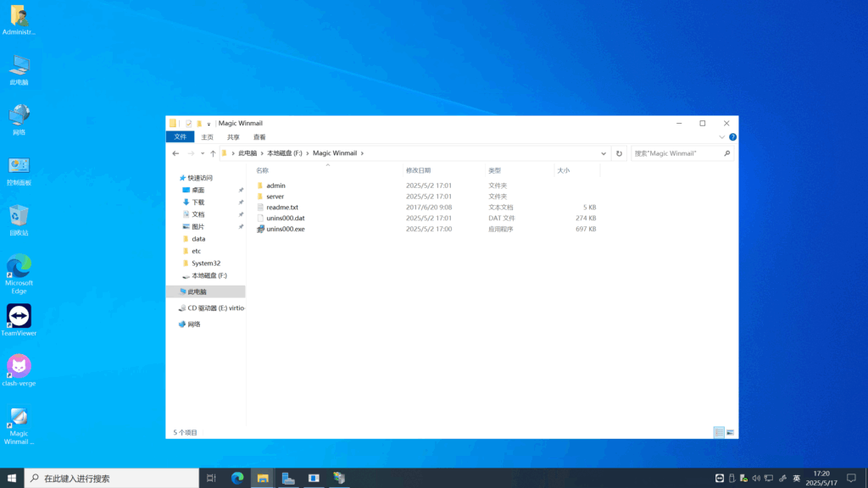The width and height of the screenshot is (868, 488).
Task: Unpin 桌面 using its pin icon
Action: tap(241, 191)
